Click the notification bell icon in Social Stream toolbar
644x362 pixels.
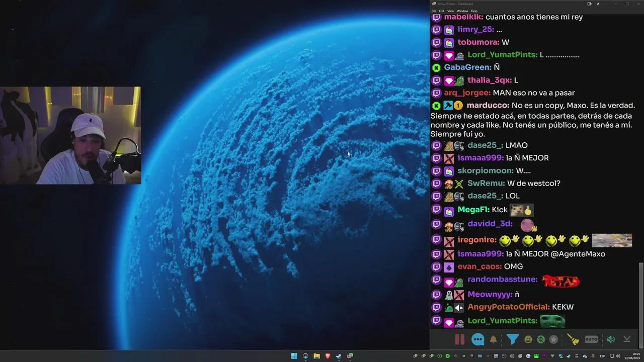tap(493, 339)
